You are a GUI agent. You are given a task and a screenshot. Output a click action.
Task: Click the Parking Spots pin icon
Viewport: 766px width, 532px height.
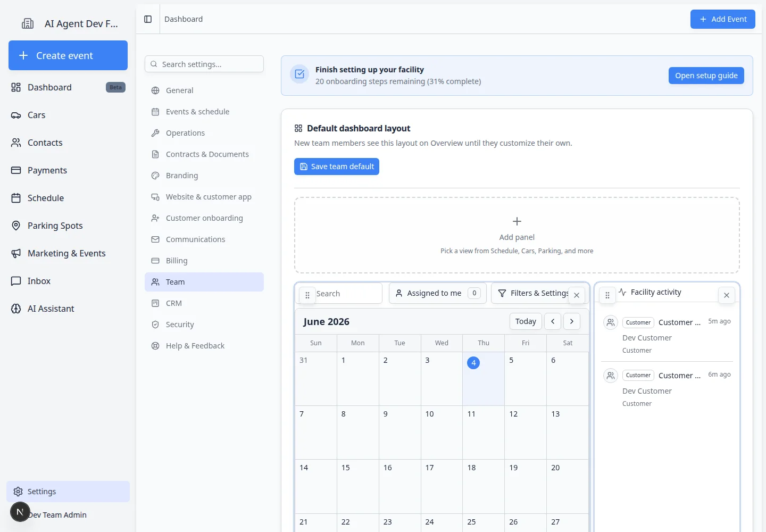coord(16,226)
